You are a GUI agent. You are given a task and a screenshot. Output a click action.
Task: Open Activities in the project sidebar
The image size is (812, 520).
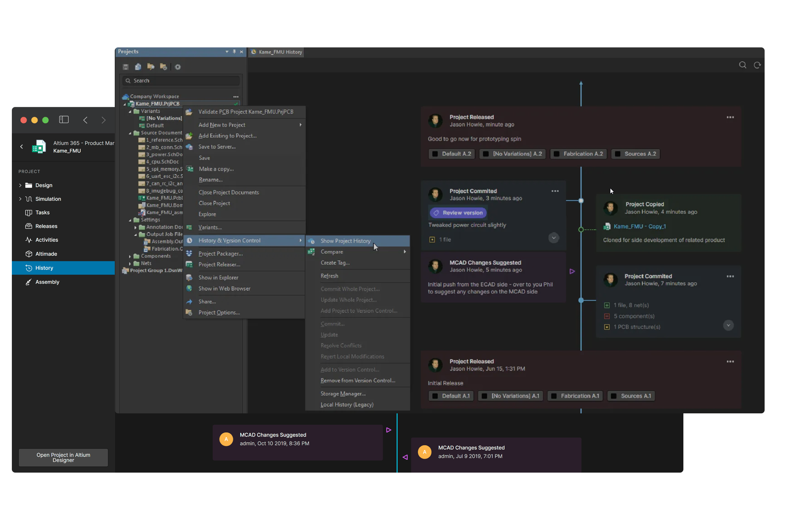(47, 240)
